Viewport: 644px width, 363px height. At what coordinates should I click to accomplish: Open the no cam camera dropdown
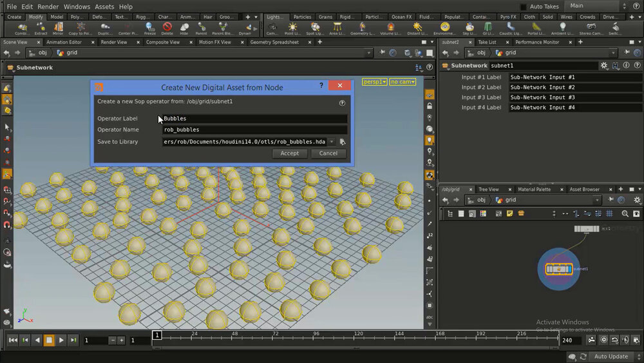point(402,82)
